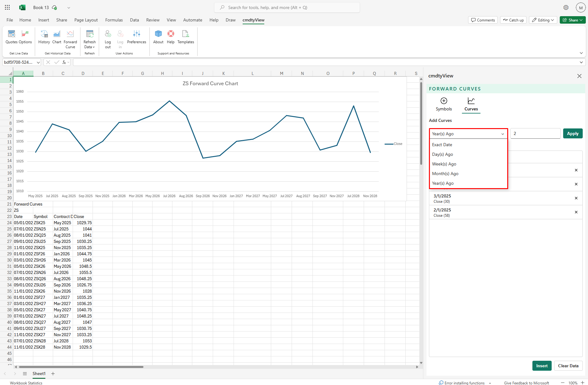Switch to the Home ribbon tab

[x=25, y=20]
